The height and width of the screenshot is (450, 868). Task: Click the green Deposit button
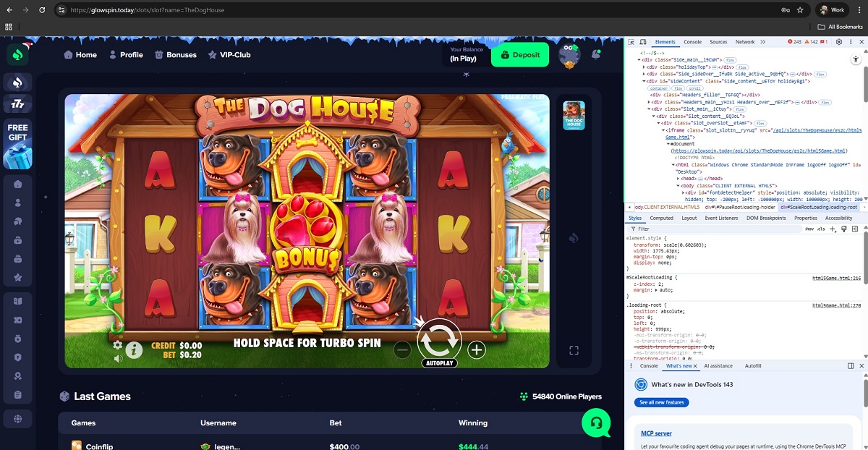[x=519, y=55]
